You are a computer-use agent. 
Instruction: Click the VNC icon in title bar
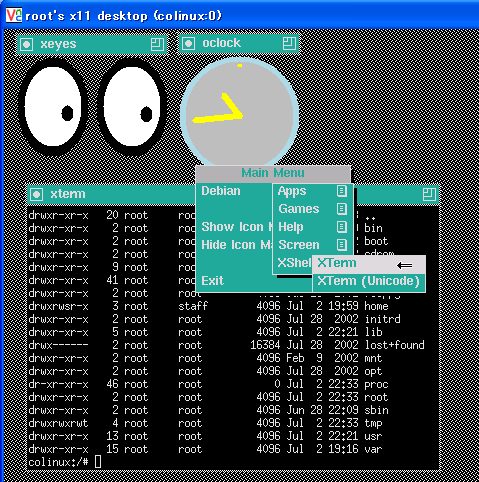coord(14,15)
